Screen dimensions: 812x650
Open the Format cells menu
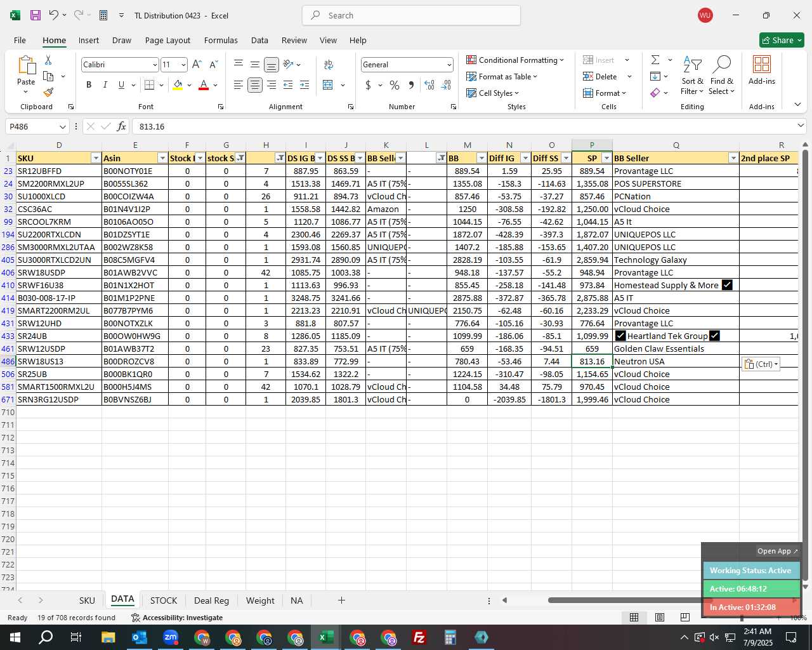click(x=605, y=93)
